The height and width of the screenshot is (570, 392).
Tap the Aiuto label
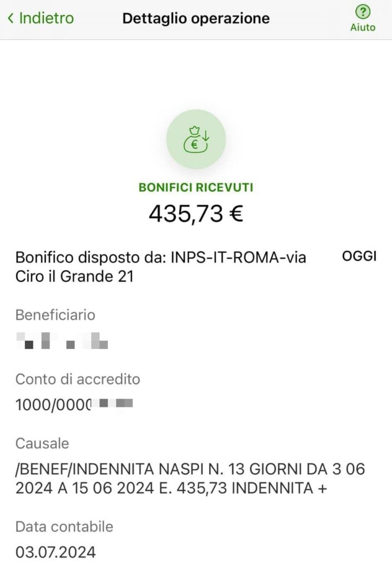(363, 28)
